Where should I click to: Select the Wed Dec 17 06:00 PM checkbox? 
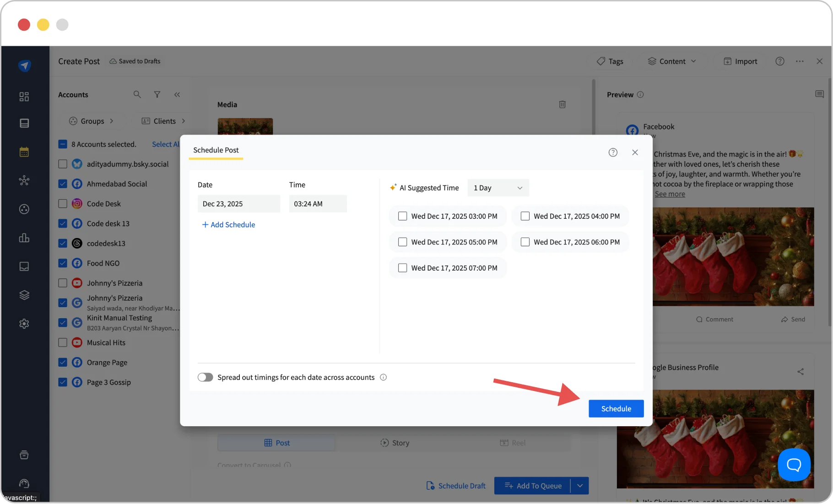(x=525, y=242)
